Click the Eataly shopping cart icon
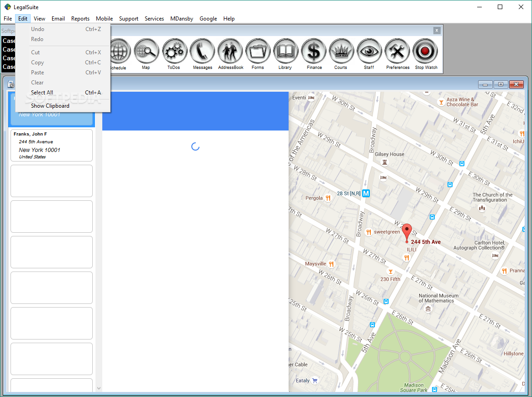Viewport: 532px width, 397px height. click(315, 381)
